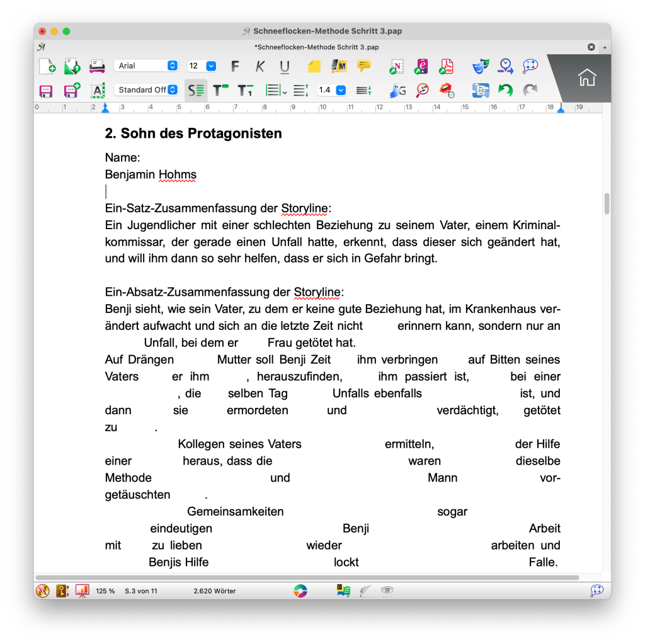Click the green undo arrow
The height and width of the screenshot is (644, 645).
tap(505, 90)
